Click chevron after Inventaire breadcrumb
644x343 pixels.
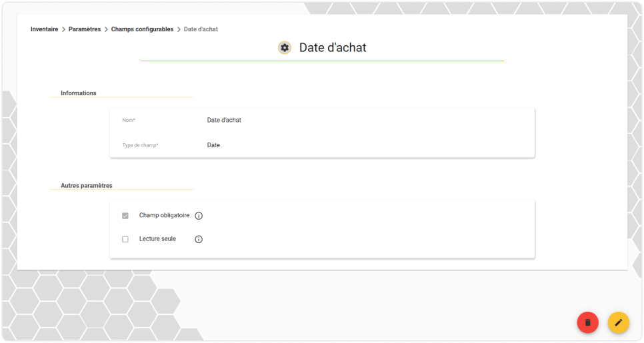pyautogui.click(x=63, y=29)
